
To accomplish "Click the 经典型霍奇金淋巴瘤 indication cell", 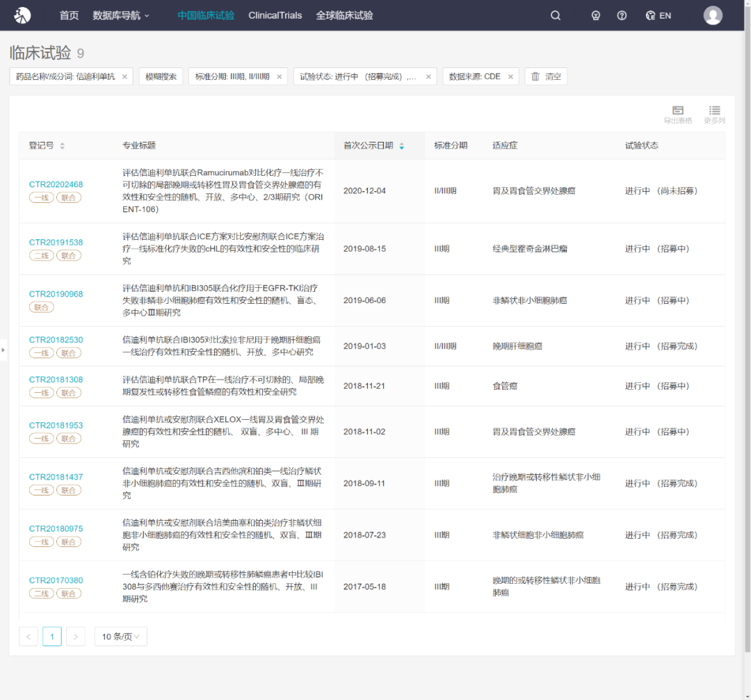I will (530, 249).
